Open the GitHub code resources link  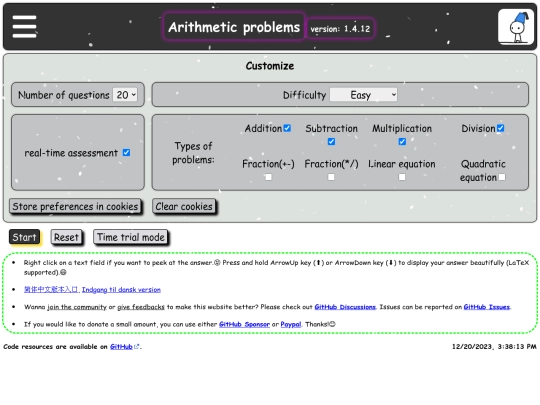(121, 347)
